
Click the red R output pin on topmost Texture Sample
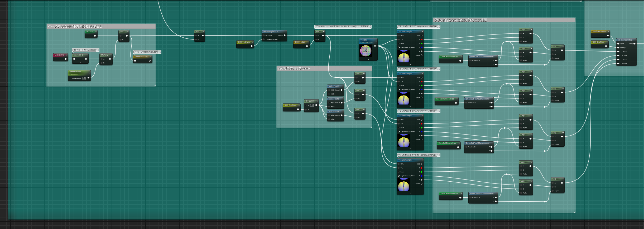coord(421,39)
